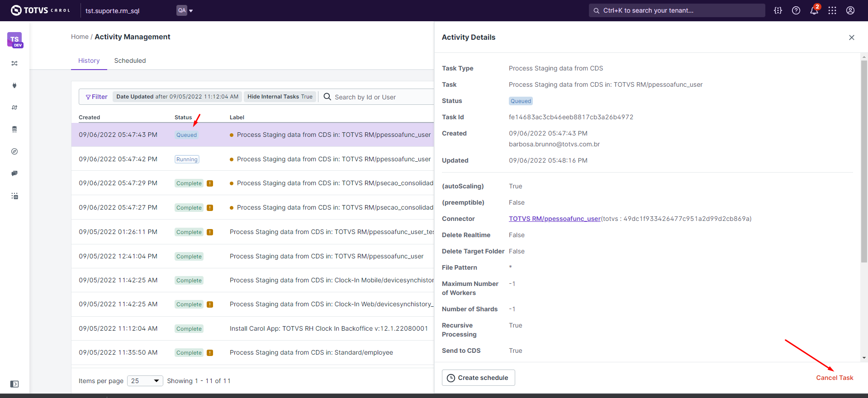
Task: Click the email barbosa.brunno@totvs.com.br
Action: point(554,144)
